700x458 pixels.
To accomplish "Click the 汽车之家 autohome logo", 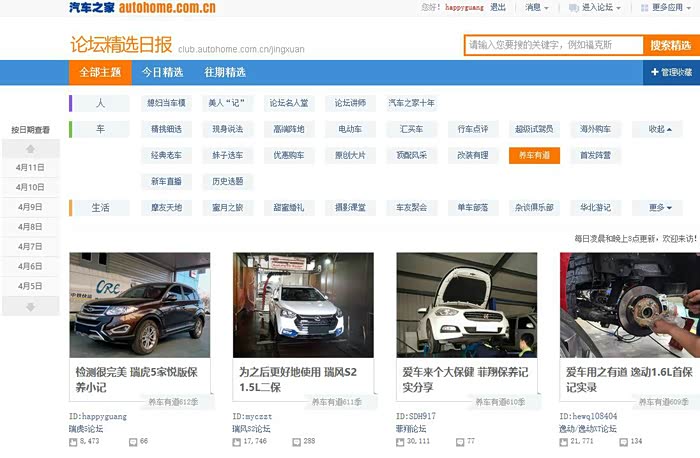I will [142, 8].
